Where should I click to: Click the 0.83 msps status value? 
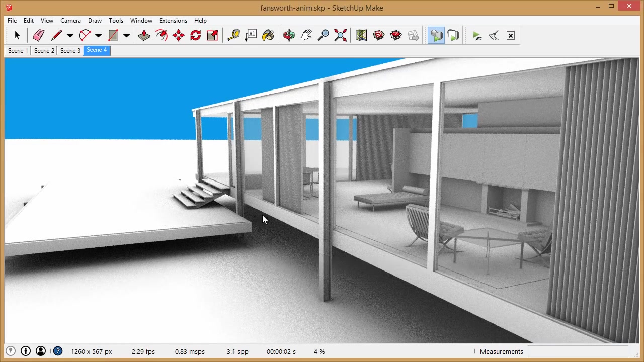190,352
